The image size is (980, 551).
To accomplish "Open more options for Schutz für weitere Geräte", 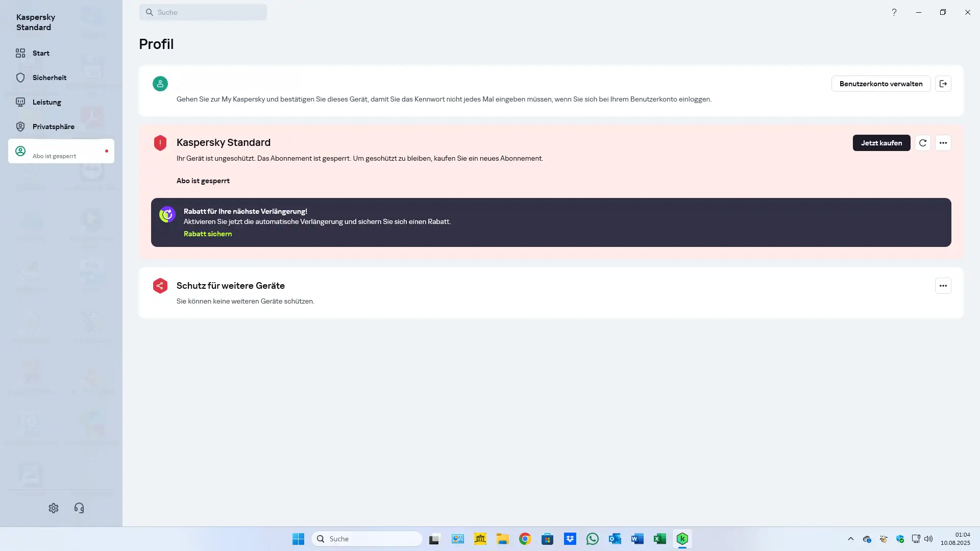I will [943, 286].
